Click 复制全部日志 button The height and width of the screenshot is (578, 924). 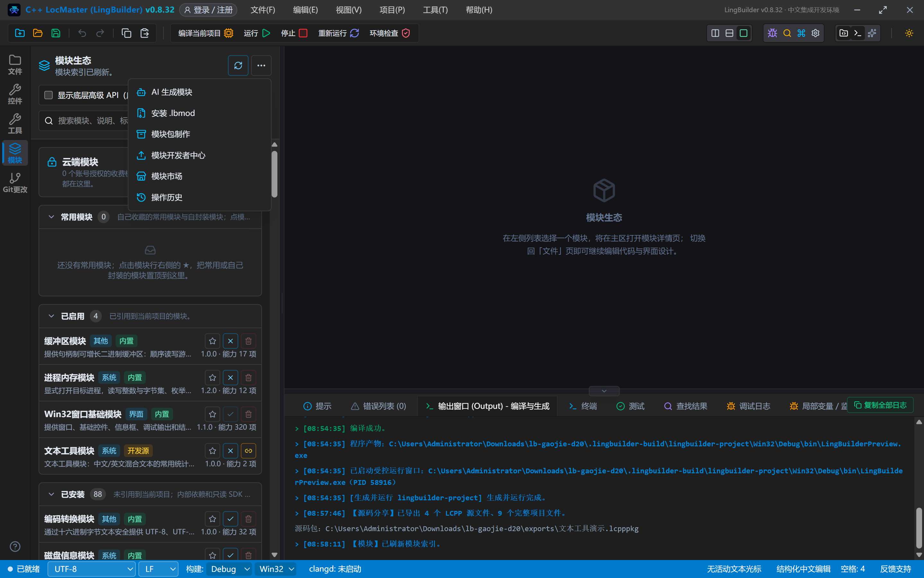pos(880,405)
